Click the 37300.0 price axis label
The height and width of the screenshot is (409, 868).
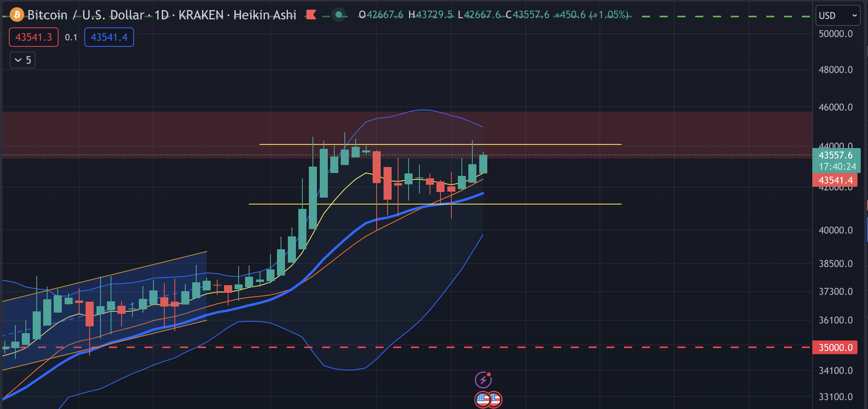836,292
